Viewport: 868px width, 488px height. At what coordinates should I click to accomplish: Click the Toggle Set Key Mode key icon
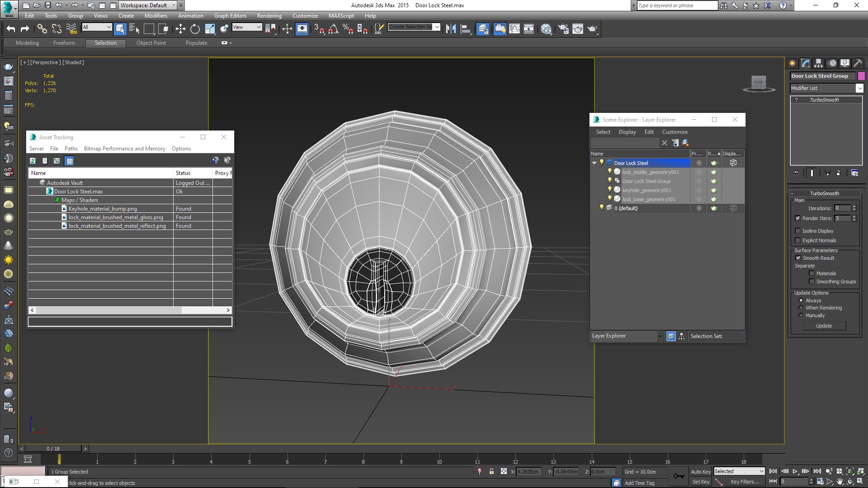tap(679, 476)
